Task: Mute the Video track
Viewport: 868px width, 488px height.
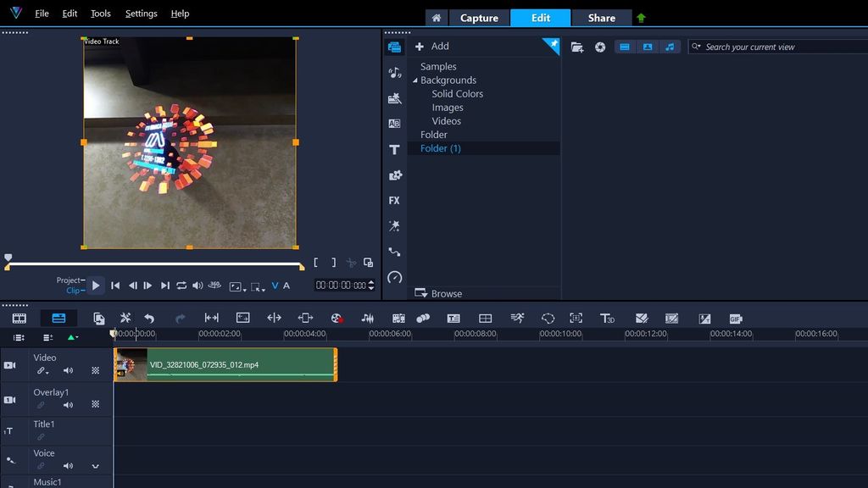Action: click(68, 370)
